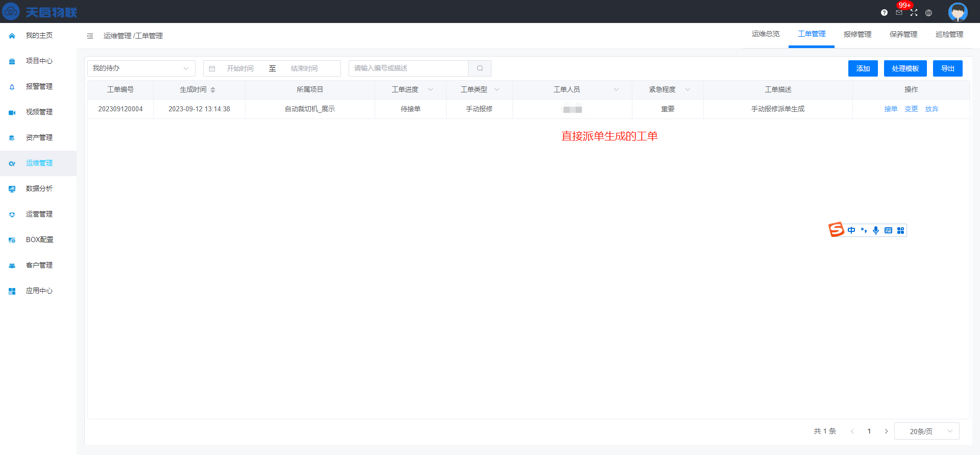Image resolution: width=980 pixels, height=455 pixels.
Task: Open the Sogou soft keyboard icon
Action: (888, 230)
